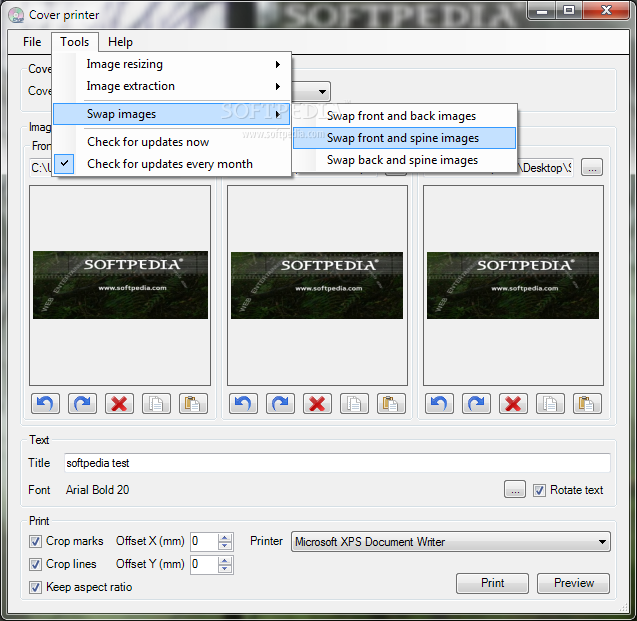Click the 'Arial Bold 20' font label
Screen dimensions: 637x621
coord(98,490)
